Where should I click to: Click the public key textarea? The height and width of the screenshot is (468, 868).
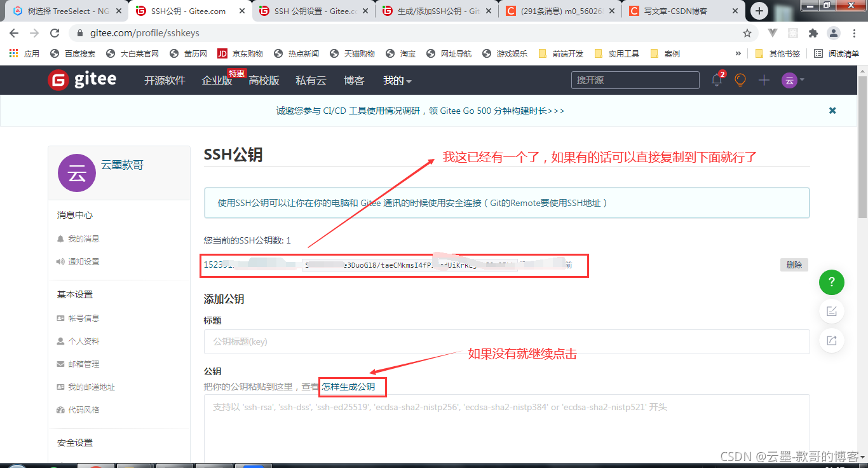point(506,428)
